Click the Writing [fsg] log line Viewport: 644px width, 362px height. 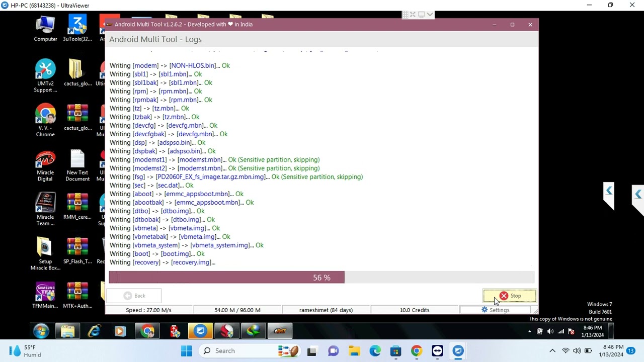236,177
